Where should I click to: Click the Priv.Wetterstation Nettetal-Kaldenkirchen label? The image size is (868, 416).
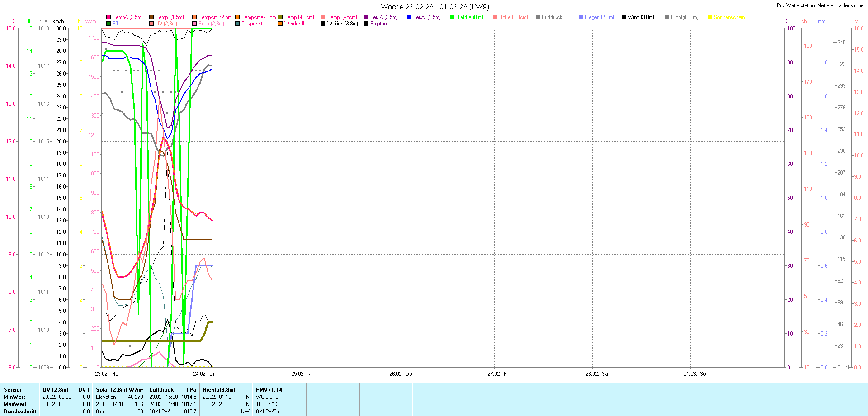[821, 5]
